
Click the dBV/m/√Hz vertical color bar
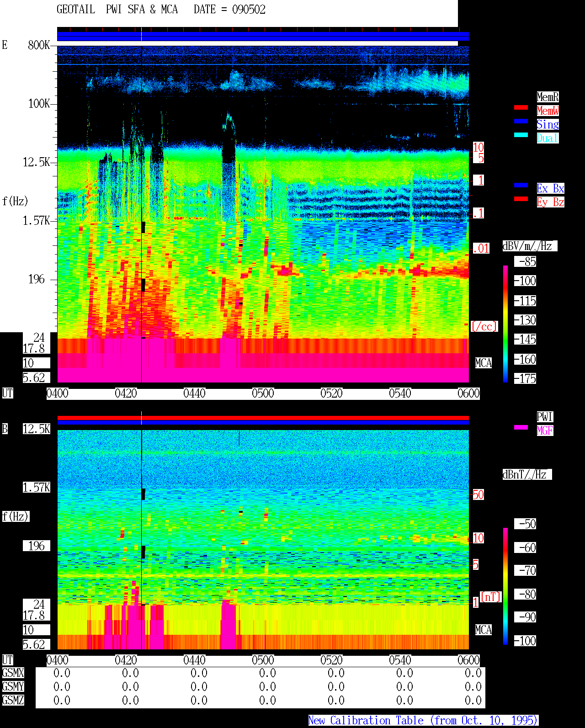click(x=505, y=324)
